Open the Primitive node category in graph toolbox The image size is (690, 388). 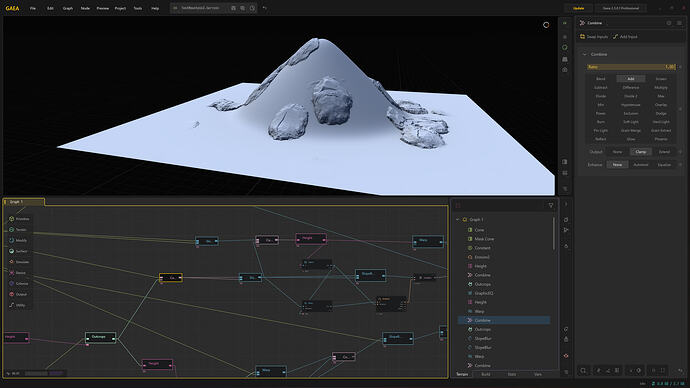click(x=18, y=219)
